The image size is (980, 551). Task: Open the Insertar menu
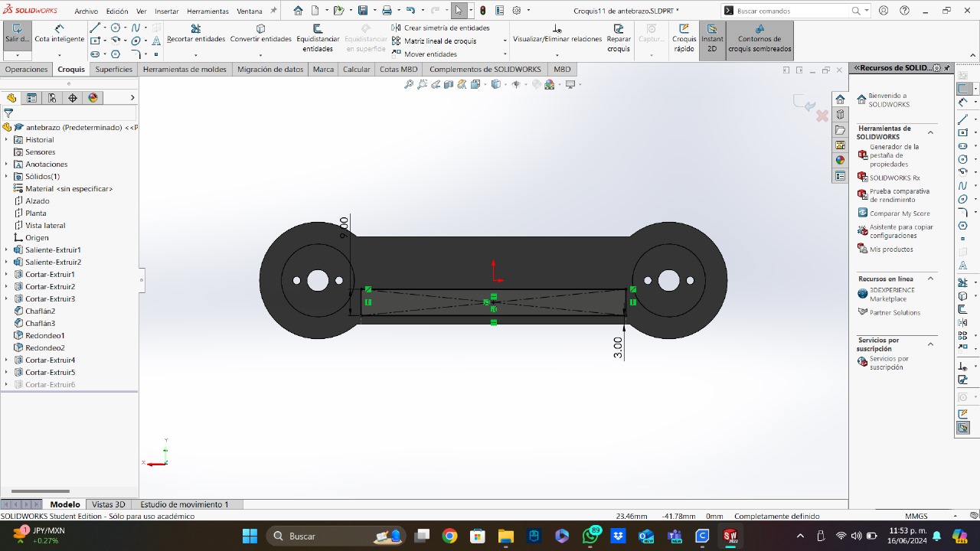(x=166, y=11)
